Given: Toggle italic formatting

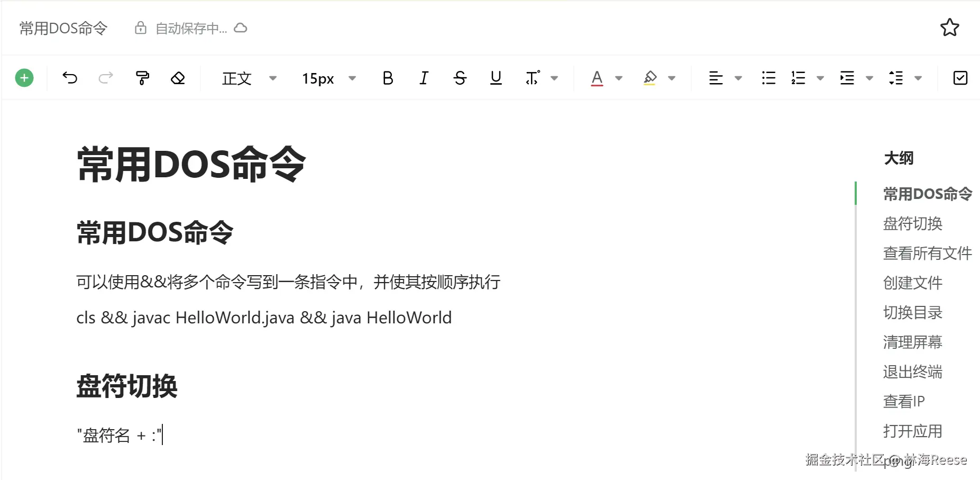Looking at the screenshot, I should coord(424,78).
